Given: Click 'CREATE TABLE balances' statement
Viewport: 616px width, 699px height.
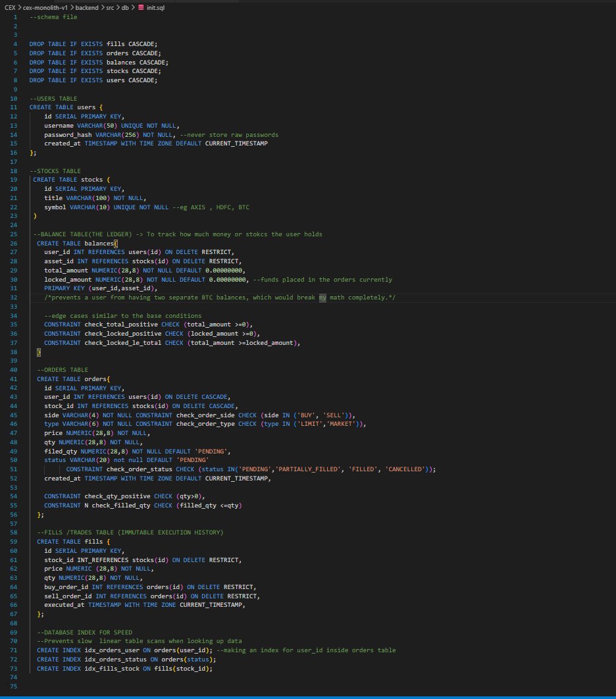Looking at the screenshot, I should pos(75,244).
